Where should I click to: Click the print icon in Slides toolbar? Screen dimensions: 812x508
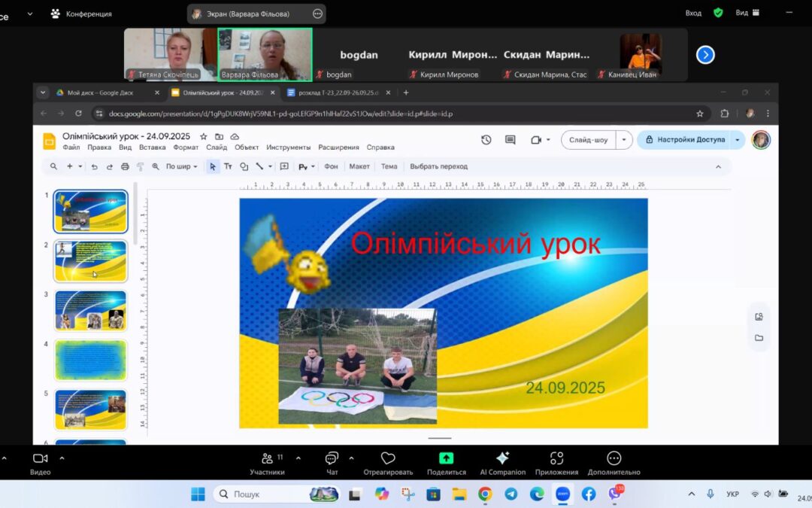click(125, 166)
